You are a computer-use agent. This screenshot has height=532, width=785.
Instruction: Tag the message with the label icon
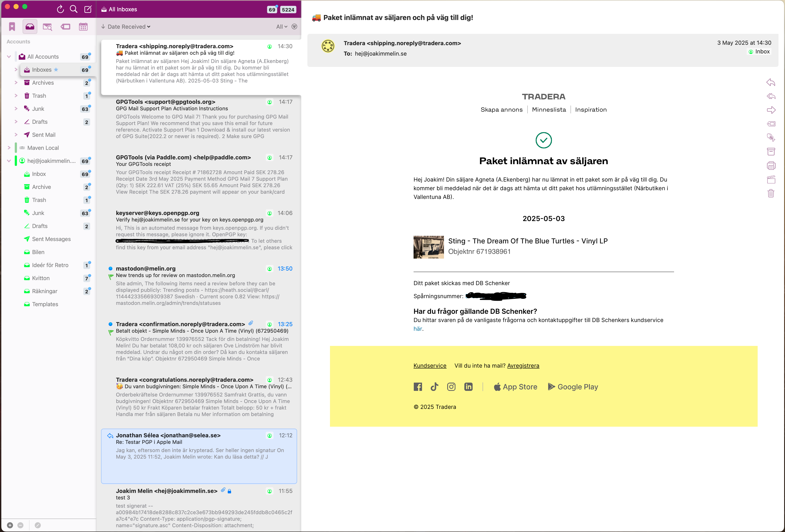point(771,124)
